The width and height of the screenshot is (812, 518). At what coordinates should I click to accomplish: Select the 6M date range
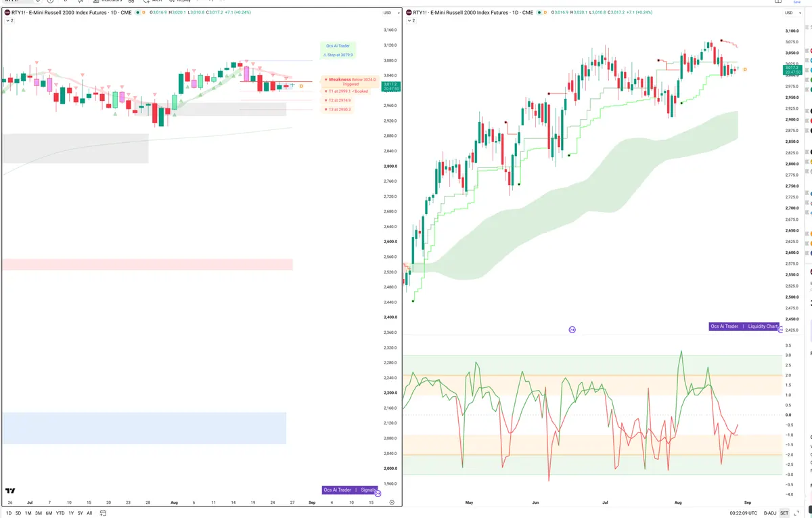tap(49, 513)
